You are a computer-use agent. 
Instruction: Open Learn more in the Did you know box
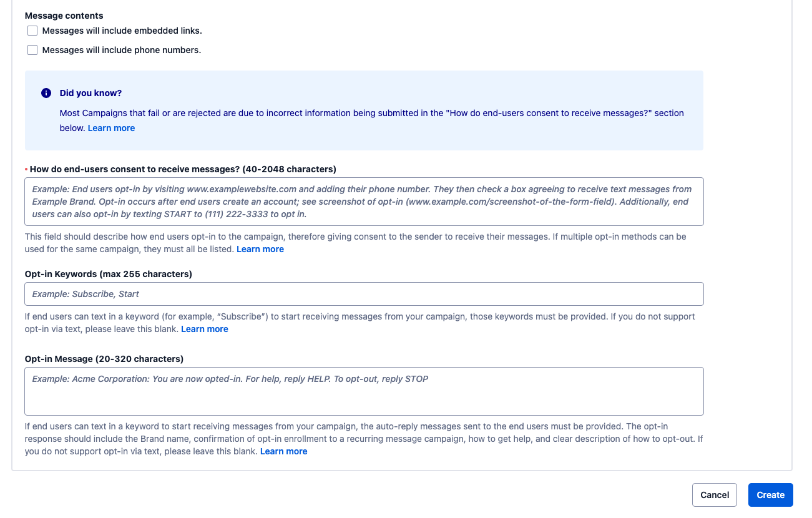(x=111, y=128)
